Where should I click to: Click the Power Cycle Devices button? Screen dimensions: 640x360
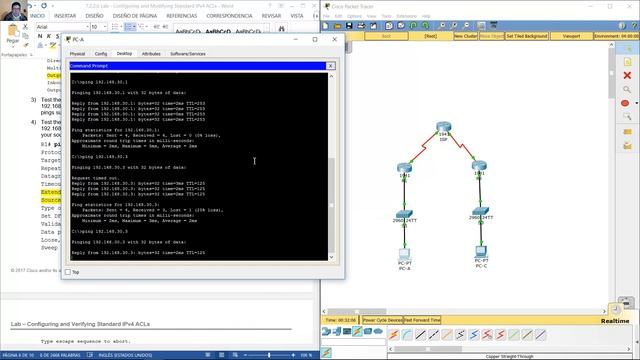tap(382, 320)
